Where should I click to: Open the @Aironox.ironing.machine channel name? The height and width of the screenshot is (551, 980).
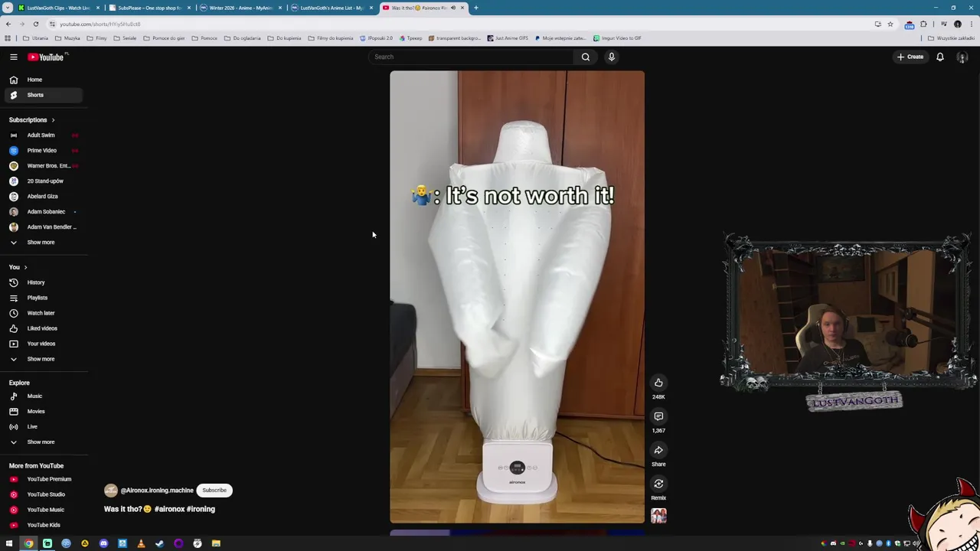pyautogui.click(x=157, y=491)
